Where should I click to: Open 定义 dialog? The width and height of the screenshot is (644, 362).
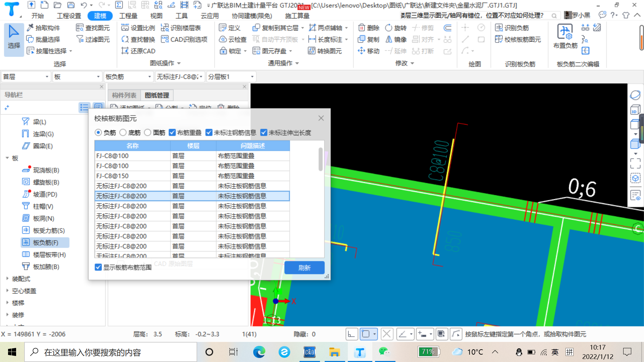[x=230, y=28]
